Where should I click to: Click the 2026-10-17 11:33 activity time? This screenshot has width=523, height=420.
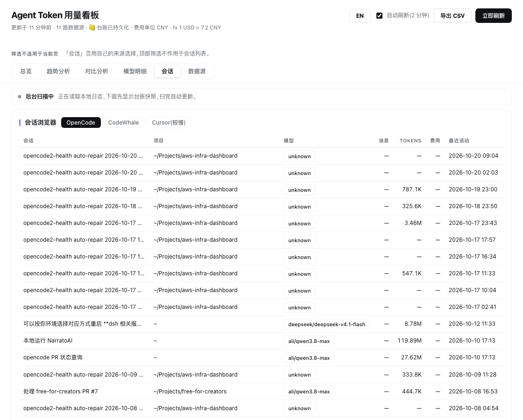pyautogui.click(x=472, y=273)
